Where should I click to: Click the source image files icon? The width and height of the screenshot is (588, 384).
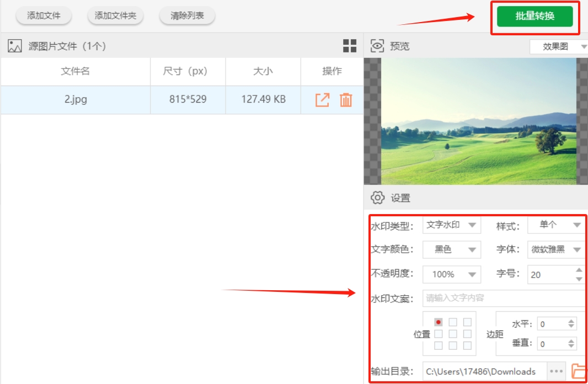click(x=15, y=46)
